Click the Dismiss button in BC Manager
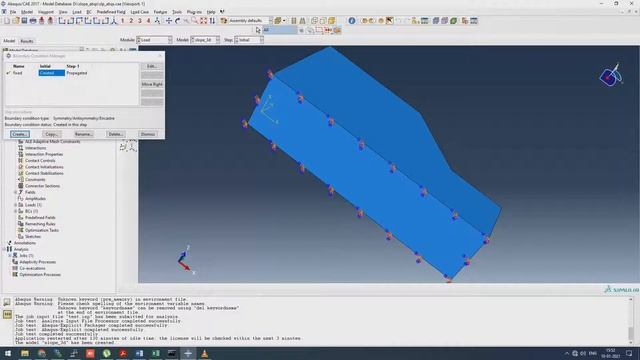The image size is (640, 360). tap(148, 134)
